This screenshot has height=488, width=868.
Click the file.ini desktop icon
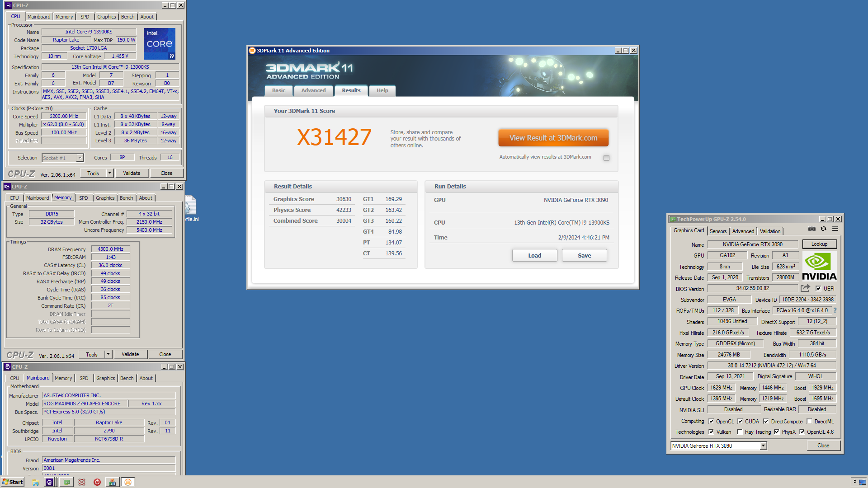pyautogui.click(x=191, y=208)
